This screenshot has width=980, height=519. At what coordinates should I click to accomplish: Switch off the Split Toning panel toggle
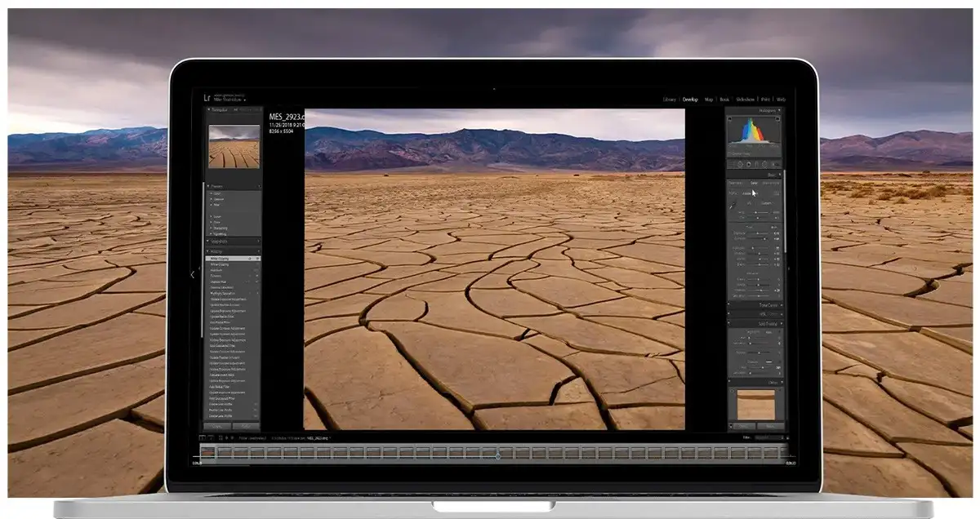point(728,324)
